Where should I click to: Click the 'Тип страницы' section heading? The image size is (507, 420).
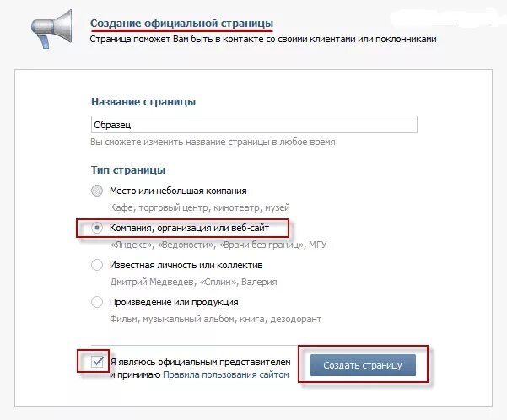(x=128, y=170)
